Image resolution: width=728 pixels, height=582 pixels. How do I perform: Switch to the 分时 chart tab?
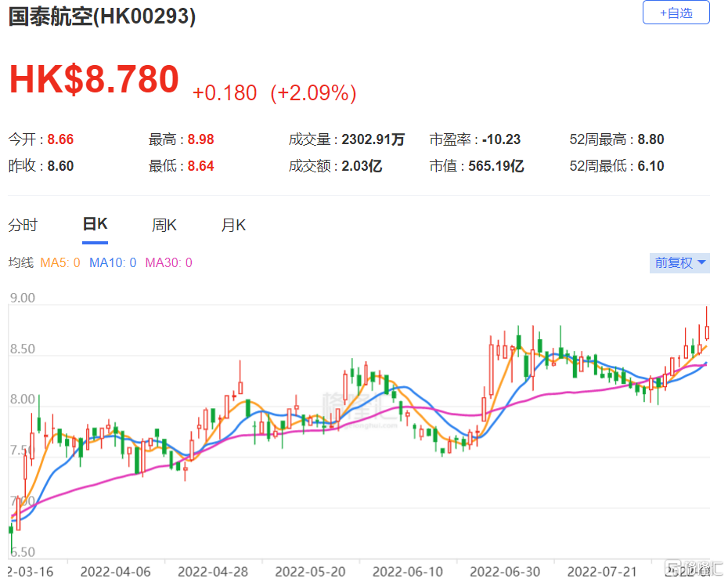point(23,226)
